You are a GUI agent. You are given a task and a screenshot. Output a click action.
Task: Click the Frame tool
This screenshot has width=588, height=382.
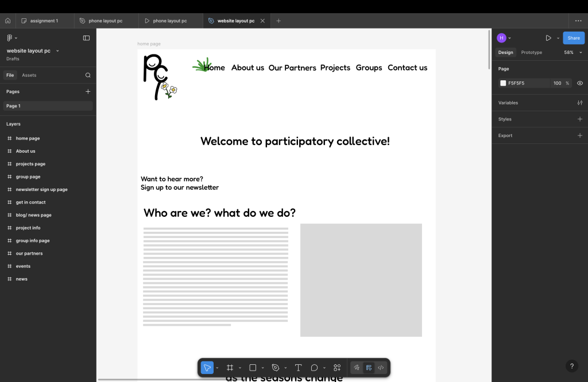click(230, 368)
